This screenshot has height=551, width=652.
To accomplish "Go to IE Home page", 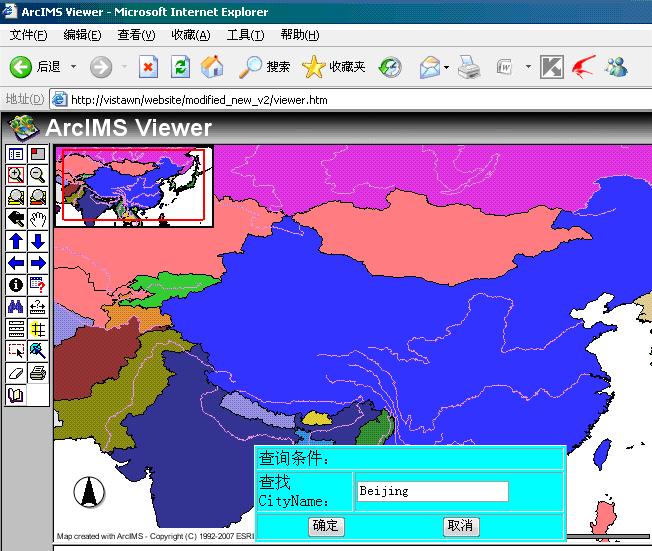I will click(x=212, y=67).
